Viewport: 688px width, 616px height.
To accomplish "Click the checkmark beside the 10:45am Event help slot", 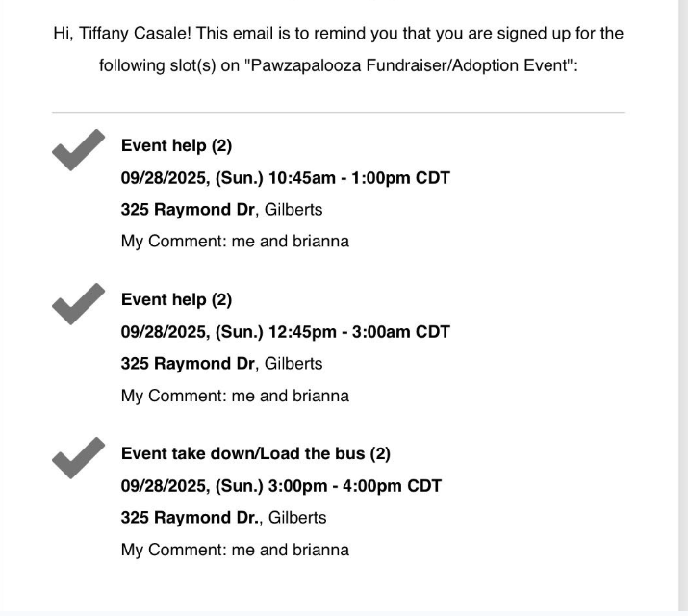I will point(77,150).
